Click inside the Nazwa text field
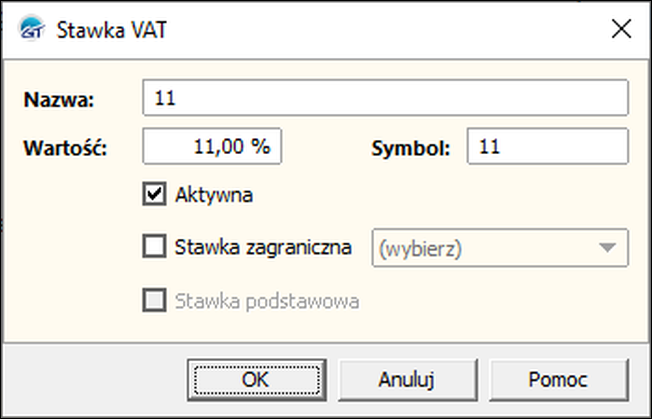Screen dimensions: 652x419 pyautogui.click(x=385, y=98)
